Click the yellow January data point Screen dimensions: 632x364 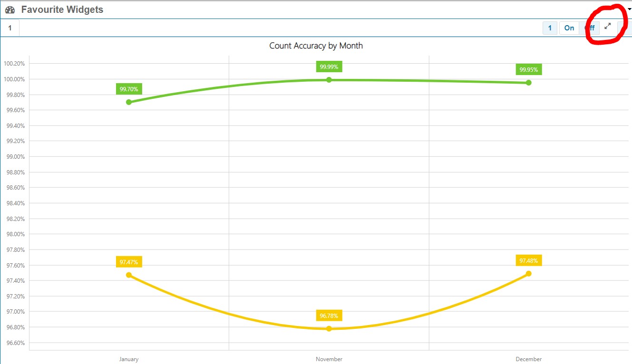point(129,275)
